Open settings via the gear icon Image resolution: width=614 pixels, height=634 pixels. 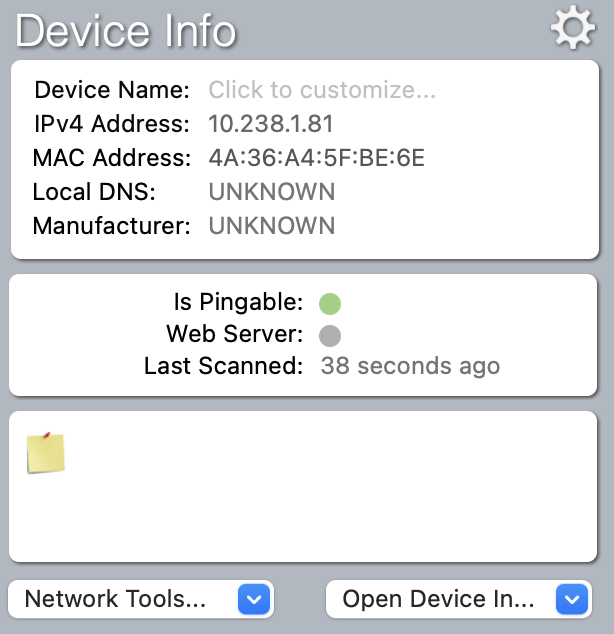573,29
